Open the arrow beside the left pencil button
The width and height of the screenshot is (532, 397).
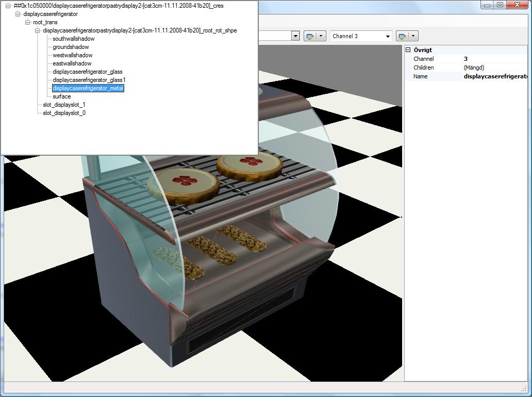pyautogui.click(x=321, y=36)
